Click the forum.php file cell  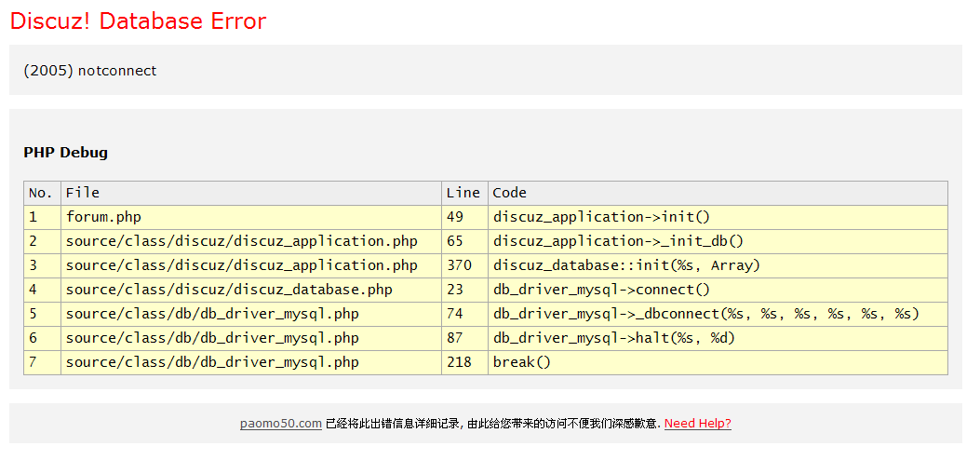click(x=251, y=218)
